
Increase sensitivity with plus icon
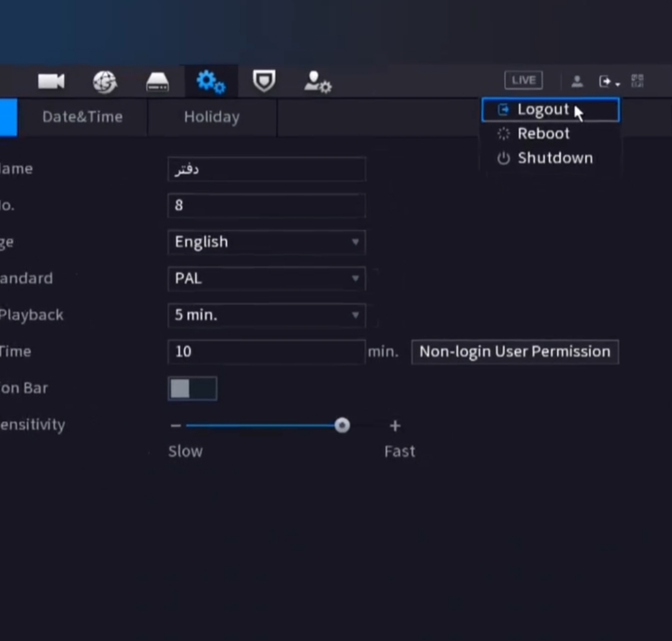click(x=395, y=426)
